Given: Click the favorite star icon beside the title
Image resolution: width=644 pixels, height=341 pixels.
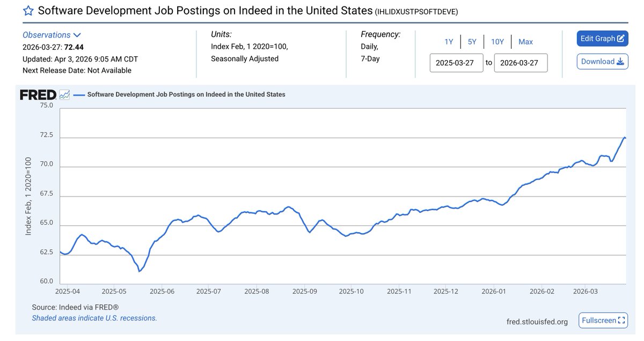Looking at the screenshot, I should coord(28,11).
